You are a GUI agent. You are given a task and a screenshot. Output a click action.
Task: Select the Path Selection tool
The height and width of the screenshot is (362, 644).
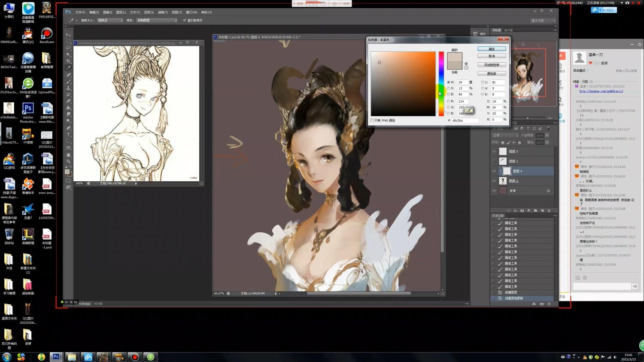(68, 141)
